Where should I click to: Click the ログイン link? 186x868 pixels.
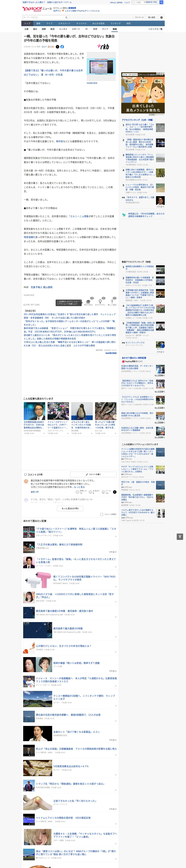point(57,11)
